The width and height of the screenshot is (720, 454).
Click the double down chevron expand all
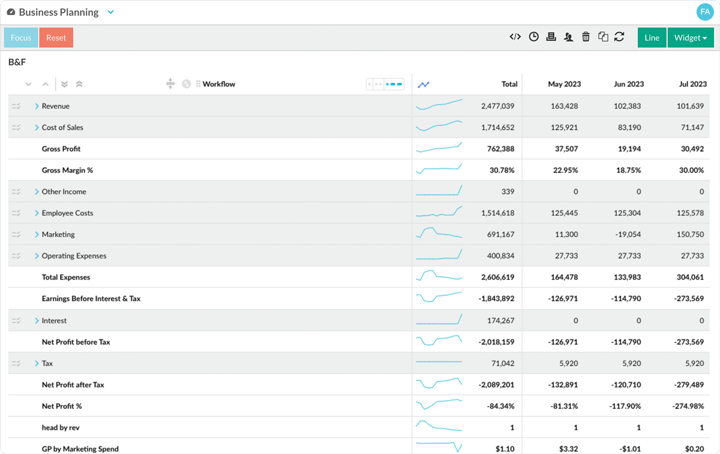tap(64, 84)
